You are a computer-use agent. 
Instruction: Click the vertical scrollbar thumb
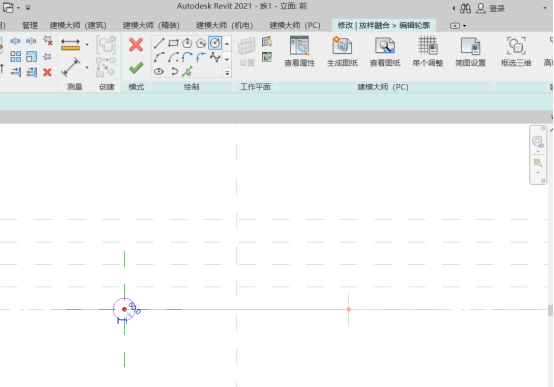[550, 310]
